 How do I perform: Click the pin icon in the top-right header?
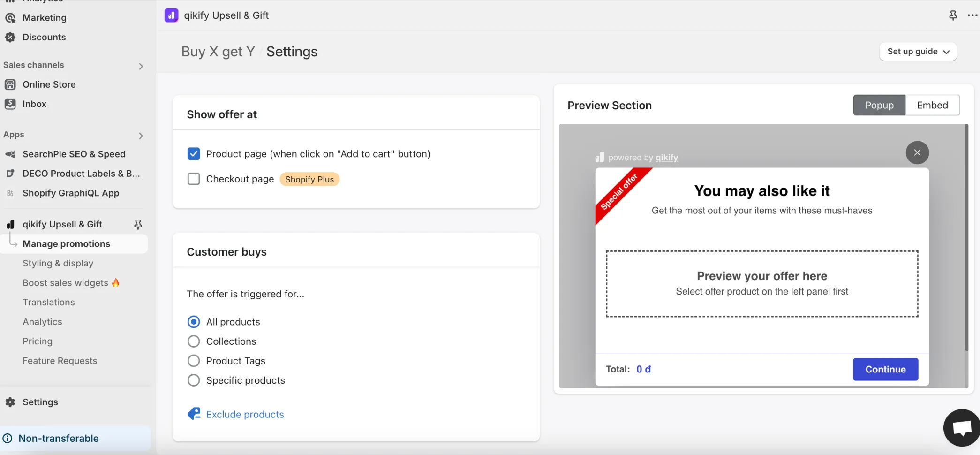coord(953,15)
